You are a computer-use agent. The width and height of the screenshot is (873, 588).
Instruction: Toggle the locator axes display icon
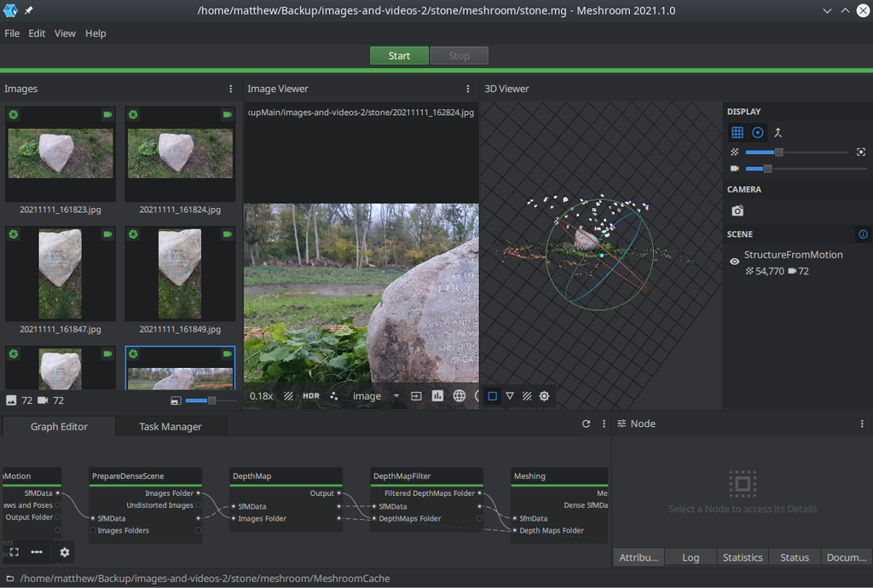[778, 133]
